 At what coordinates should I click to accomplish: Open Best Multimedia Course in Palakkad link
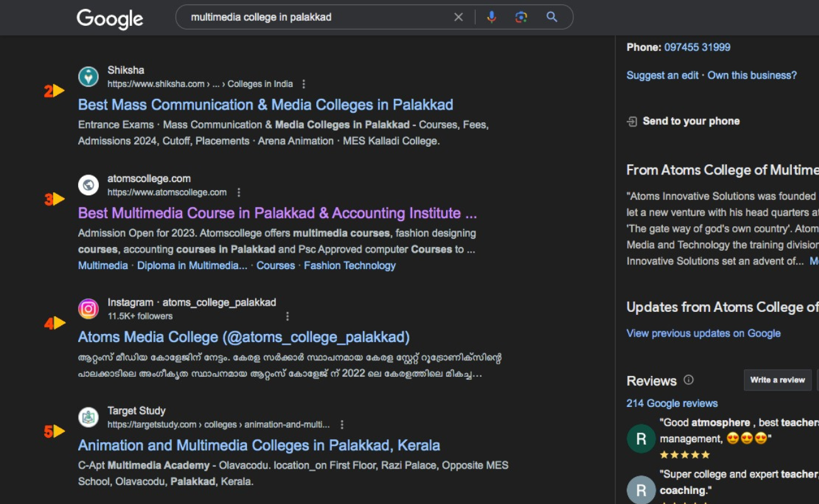[x=277, y=213]
